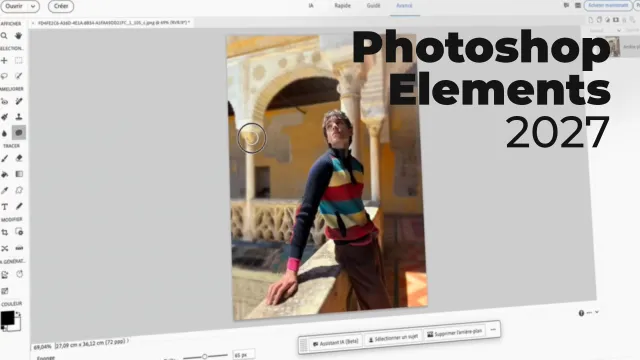This screenshot has height=360, width=640.
Task: Select the Custom Shape tool
Action: pyautogui.click(x=19, y=190)
